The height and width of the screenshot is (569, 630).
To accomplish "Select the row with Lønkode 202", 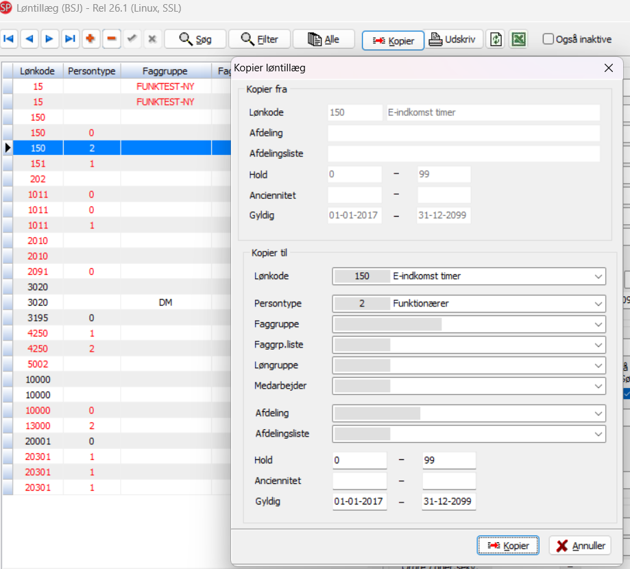I will tap(117, 179).
